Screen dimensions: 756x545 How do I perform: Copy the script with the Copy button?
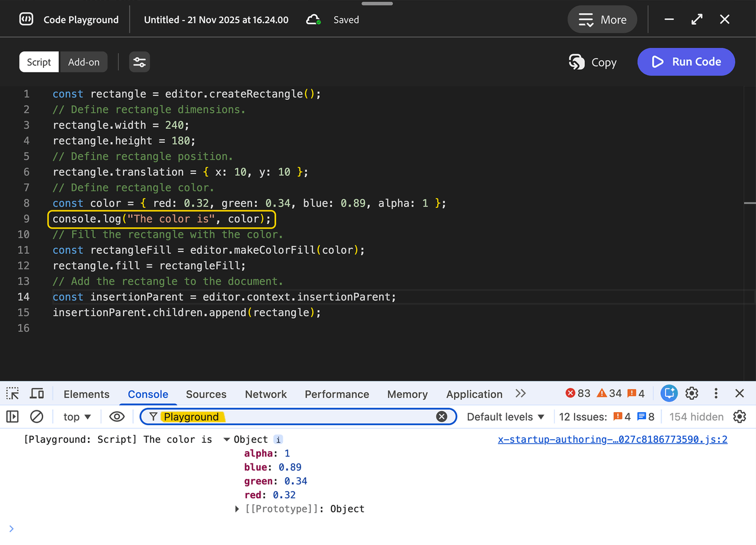pyautogui.click(x=592, y=61)
